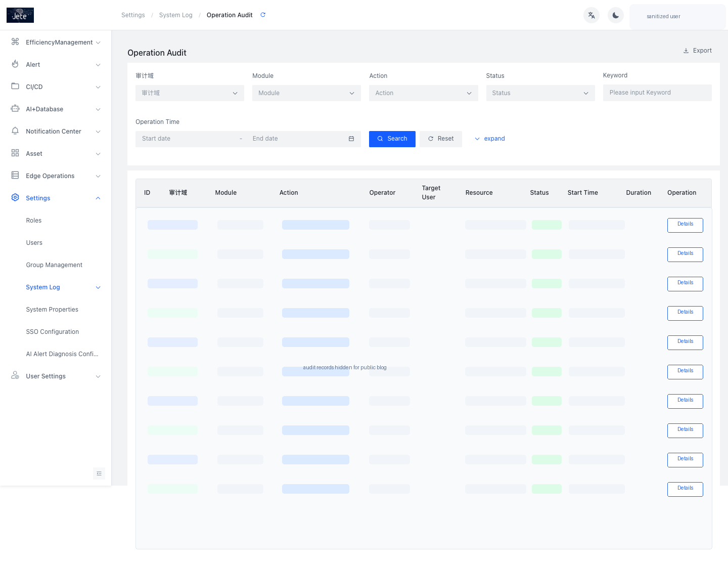This screenshot has width=728, height=561.
Task: Click the Alert flame icon
Action: [15, 64]
